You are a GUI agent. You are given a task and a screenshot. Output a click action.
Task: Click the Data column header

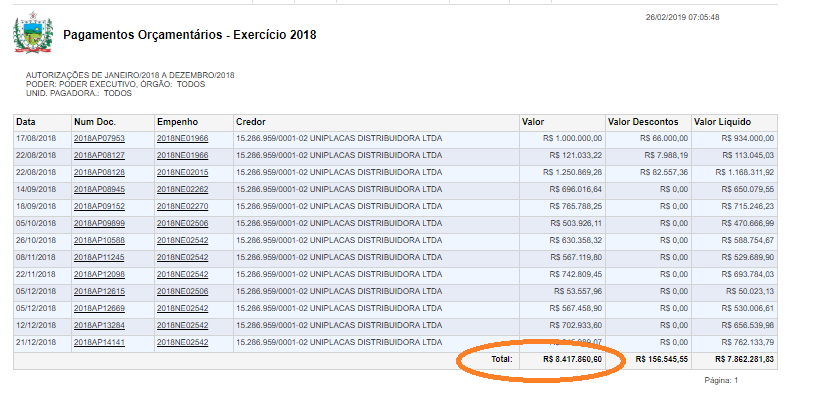tap(42, 122)
